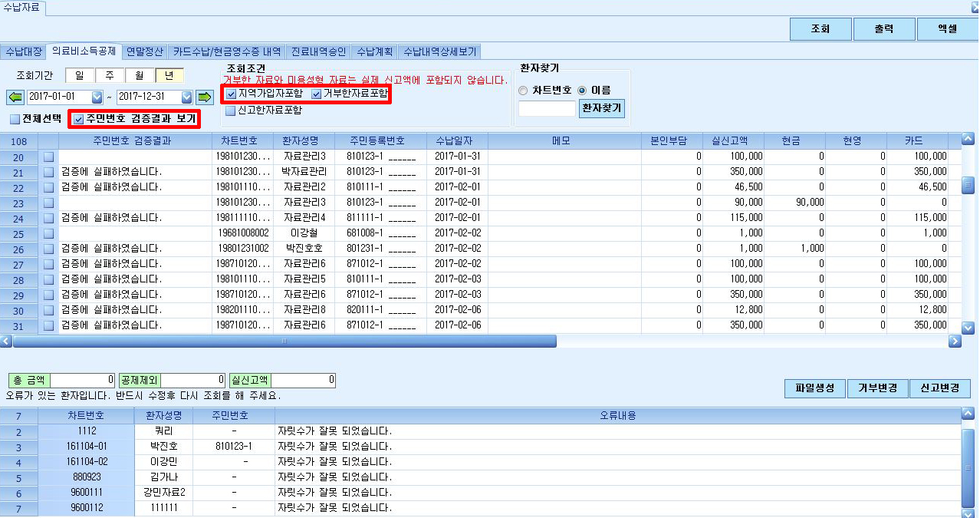Click upper table's scroll-down arrow
The image size is (980, 518).
(968, 328)
